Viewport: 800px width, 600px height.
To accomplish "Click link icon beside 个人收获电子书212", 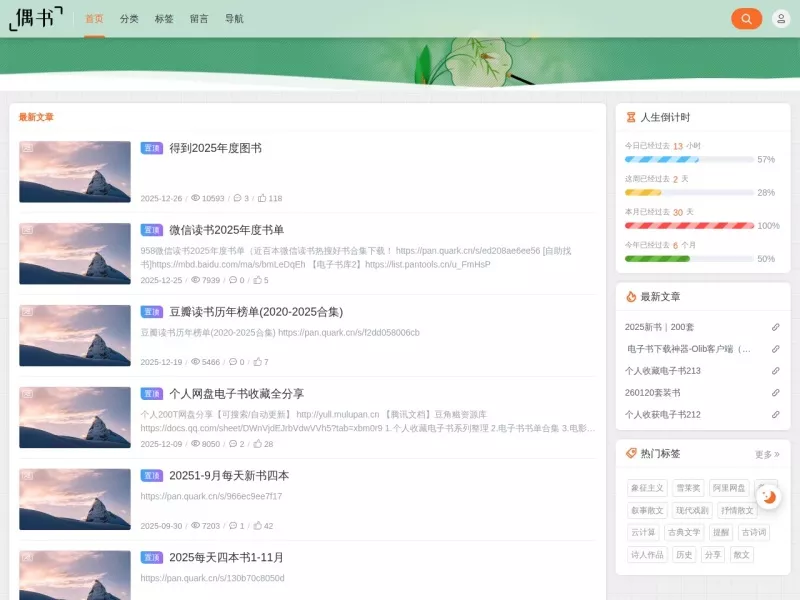I will point(776,415).
